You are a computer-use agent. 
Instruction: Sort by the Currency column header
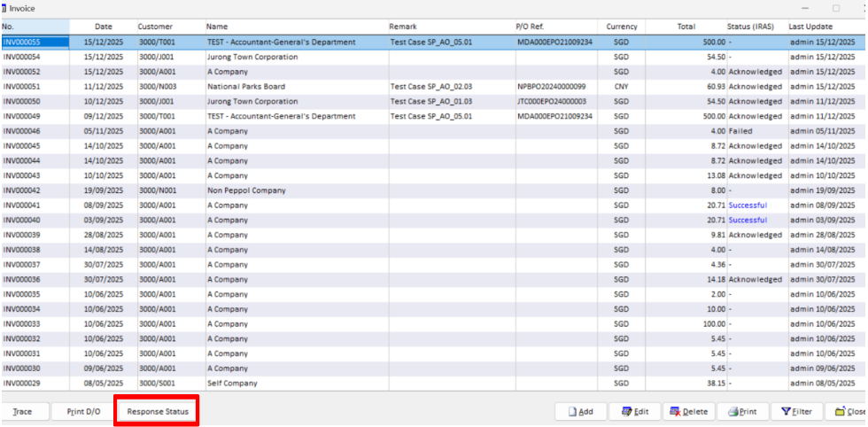(622, 27)
